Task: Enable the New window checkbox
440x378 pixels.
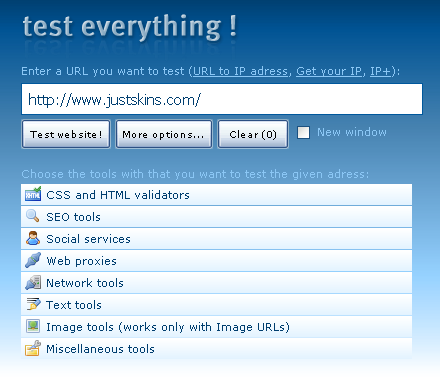Action: [303, 132]
